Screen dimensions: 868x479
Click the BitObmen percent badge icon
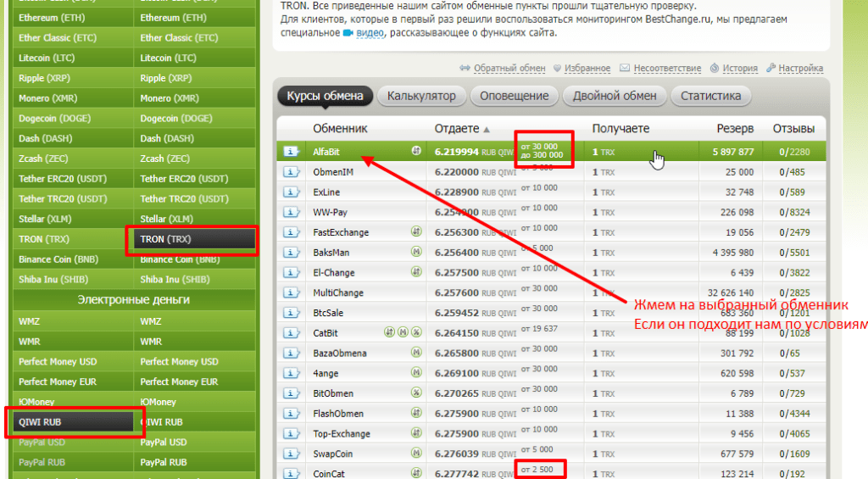[416, 393]
